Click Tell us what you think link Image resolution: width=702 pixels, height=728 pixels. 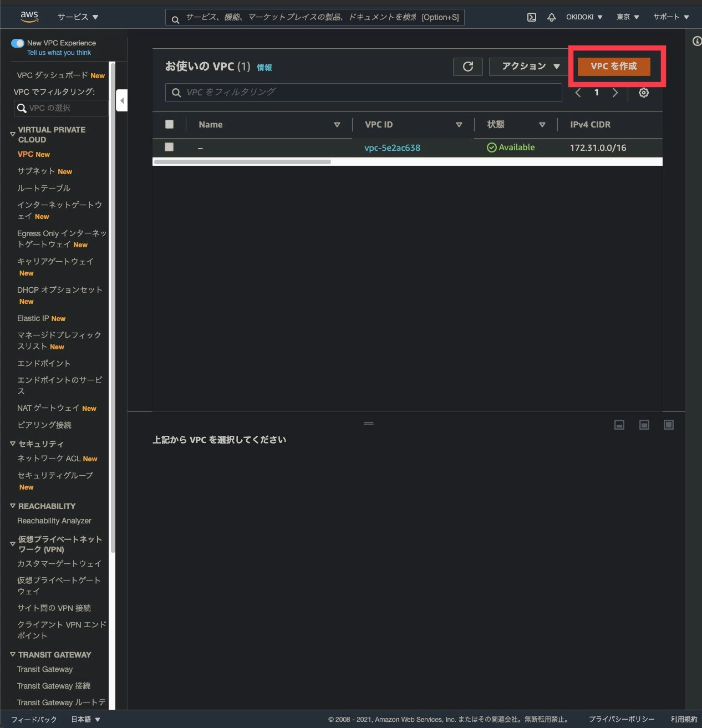(59, 53)
